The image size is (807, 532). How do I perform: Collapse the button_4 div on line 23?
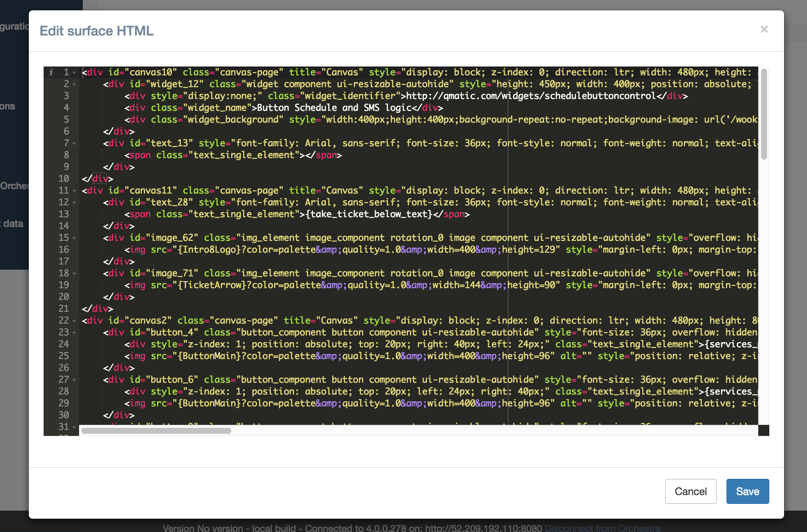coord(75,332)
